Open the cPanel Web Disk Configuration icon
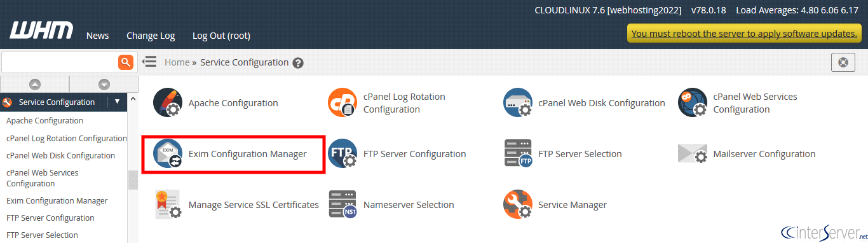The image size is (868, 243). coord(517,103)
